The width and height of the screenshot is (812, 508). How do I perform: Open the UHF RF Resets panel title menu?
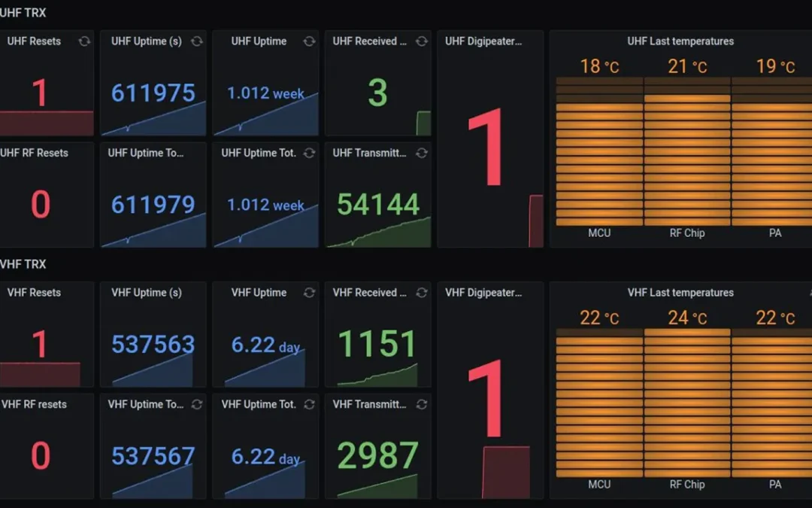[x=34, y=153]
